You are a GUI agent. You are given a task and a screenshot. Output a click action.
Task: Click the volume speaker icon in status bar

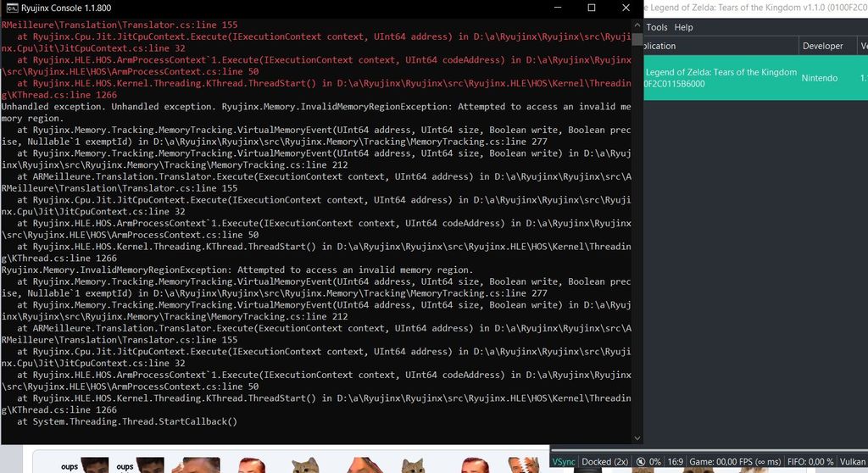[x=643, y=462]
